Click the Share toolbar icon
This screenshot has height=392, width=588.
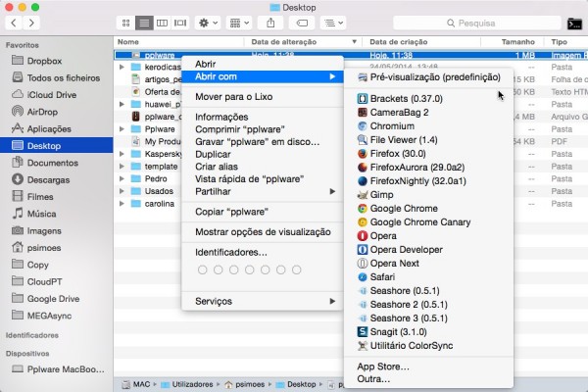[x=270, y=24]
